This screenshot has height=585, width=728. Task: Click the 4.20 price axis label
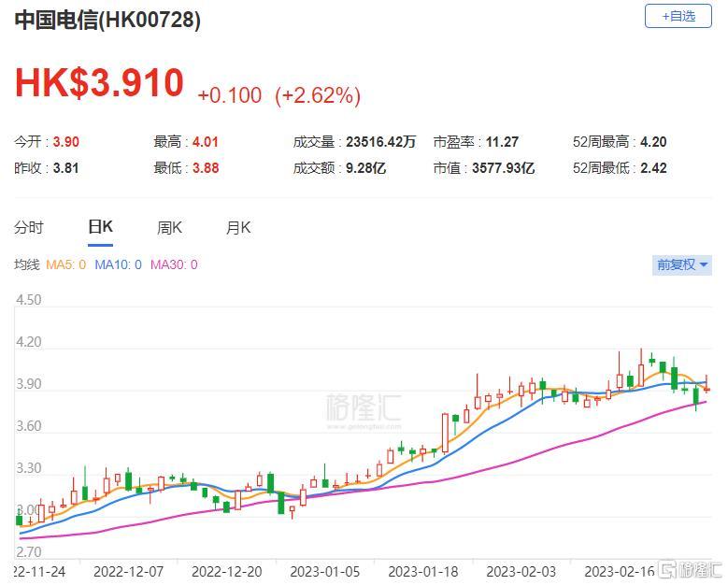coord(29,342)
